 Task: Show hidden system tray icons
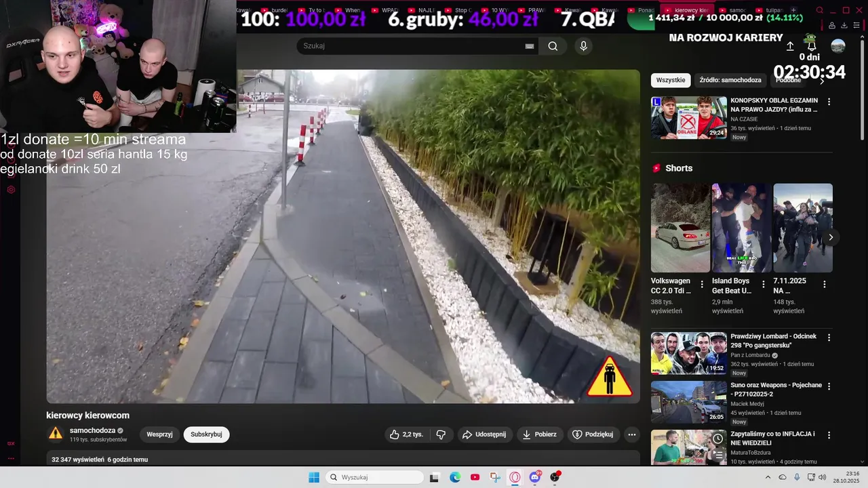coord(768,477)
